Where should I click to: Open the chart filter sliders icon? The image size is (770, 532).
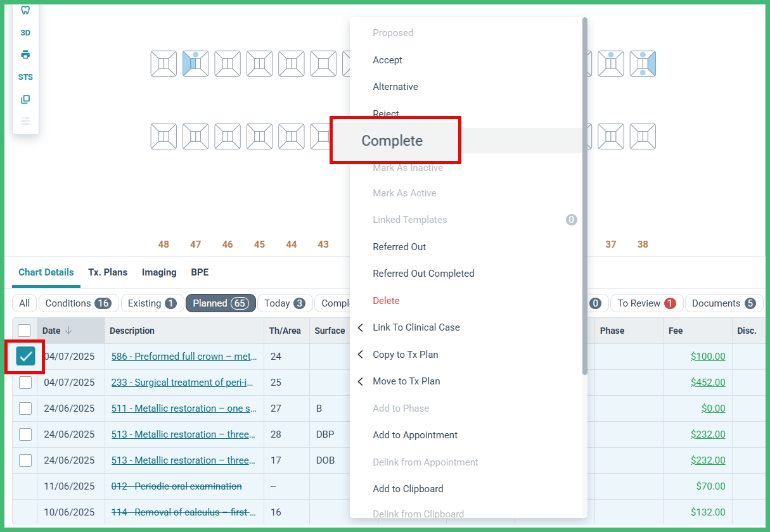[25, 120]
